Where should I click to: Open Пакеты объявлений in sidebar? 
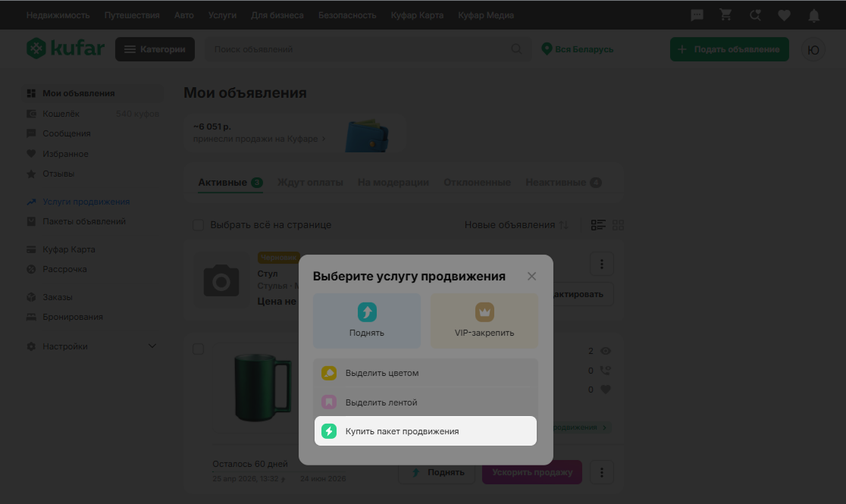pos(83,221)
